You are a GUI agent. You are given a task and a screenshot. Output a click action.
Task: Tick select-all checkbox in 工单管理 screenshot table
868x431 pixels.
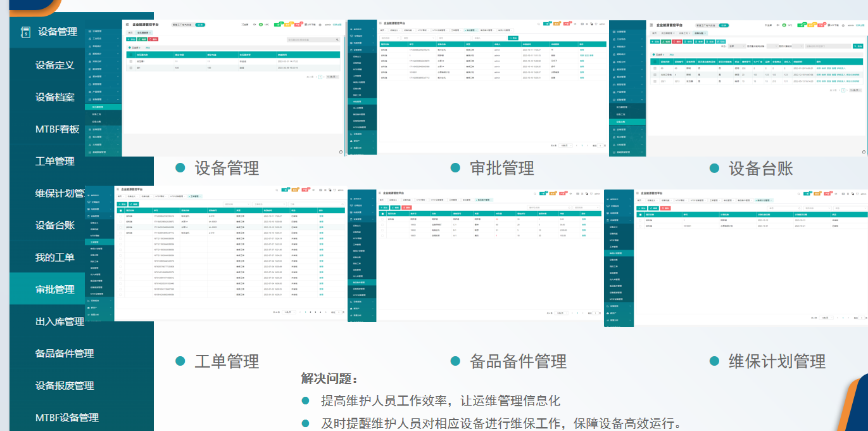[x=121, y=210]
